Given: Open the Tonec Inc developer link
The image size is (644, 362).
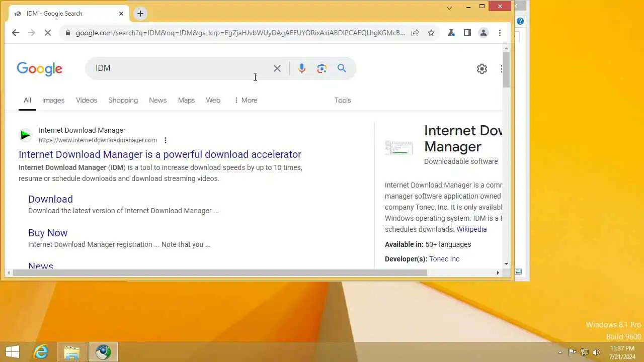Looking at the screenshot, I should 444,259.
